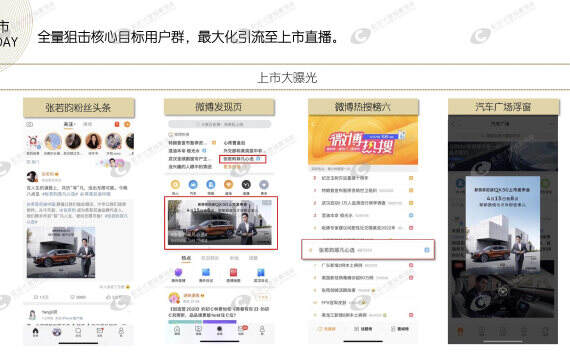The image size is (570, 360).
Task: Tap follow button on discover feed post
Action: (x=262, y=298)
